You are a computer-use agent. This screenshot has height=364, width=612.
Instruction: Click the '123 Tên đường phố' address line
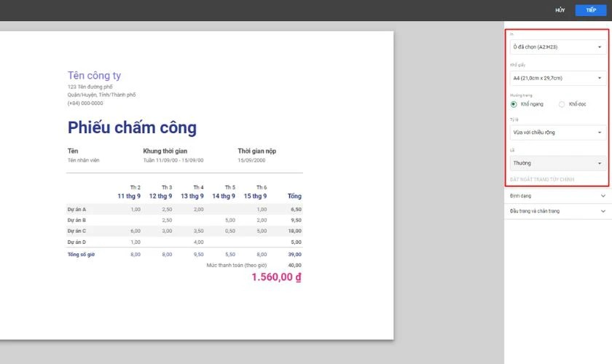90,87
